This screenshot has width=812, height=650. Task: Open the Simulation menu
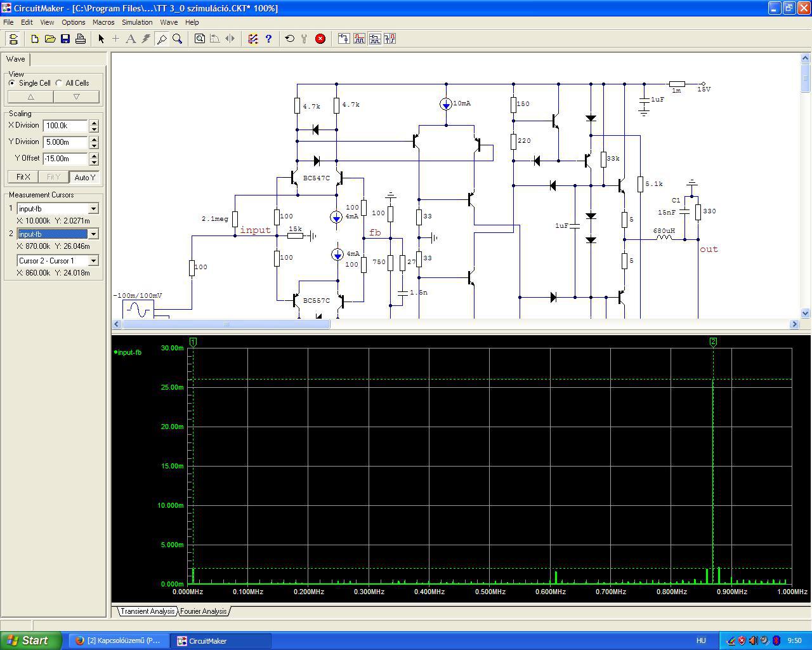137,22
